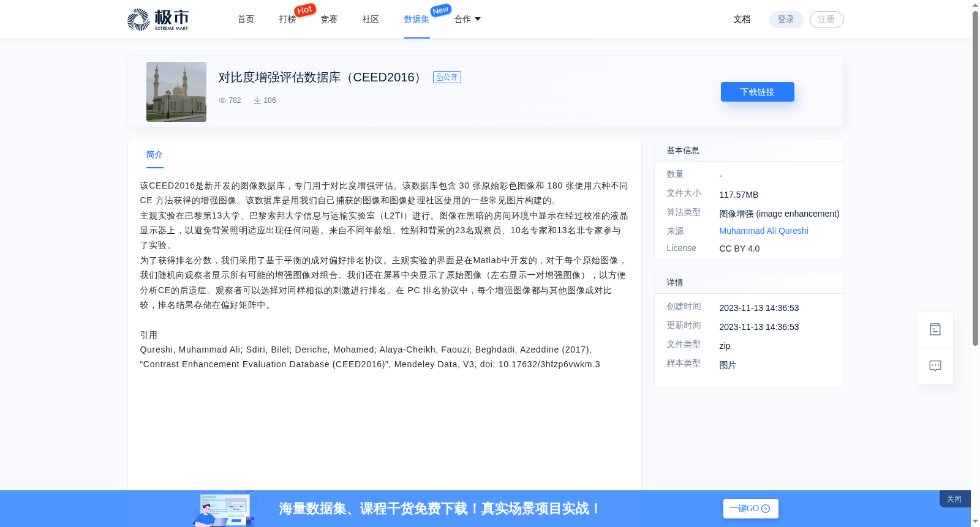Click the dataset title CEED2016
980x527 pixels.
(x=322, y=77)
